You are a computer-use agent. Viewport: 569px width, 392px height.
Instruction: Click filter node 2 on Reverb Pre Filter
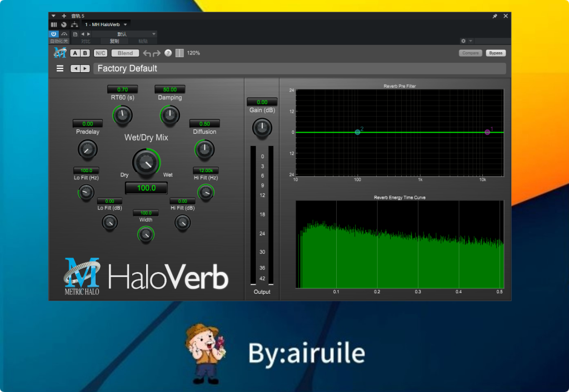(357, 132)
